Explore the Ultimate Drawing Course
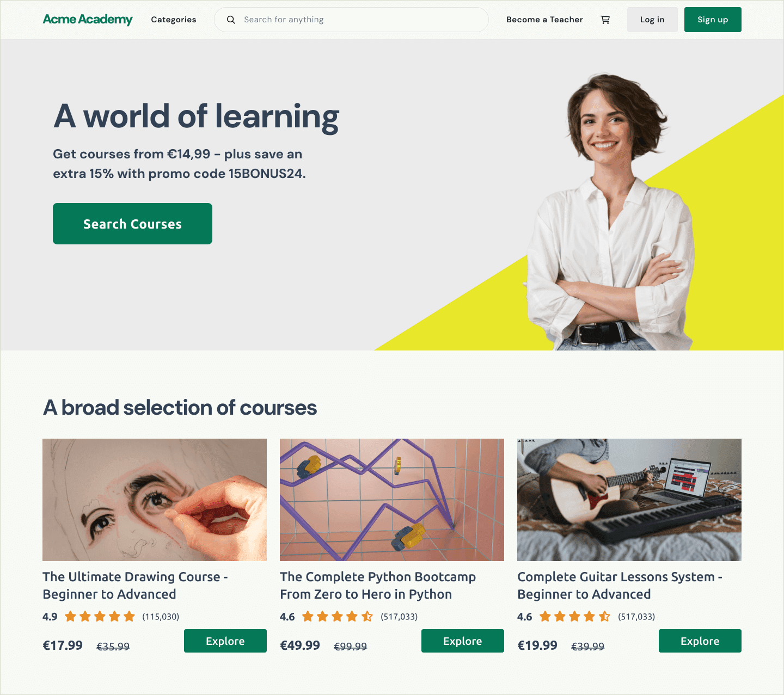Viewport: 784px width, 695px height. point(225,641)
